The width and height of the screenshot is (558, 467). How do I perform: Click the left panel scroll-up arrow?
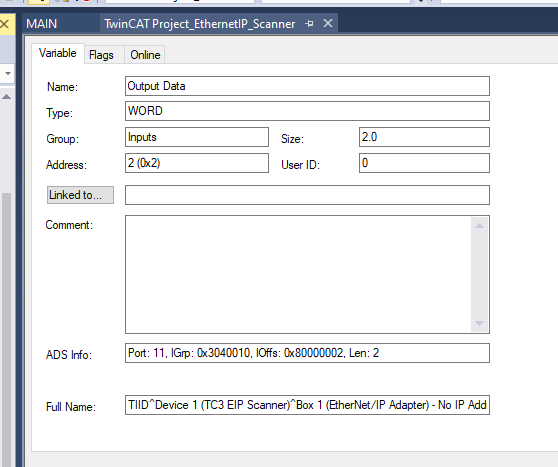pyautogui.click(x=6, y=97)
